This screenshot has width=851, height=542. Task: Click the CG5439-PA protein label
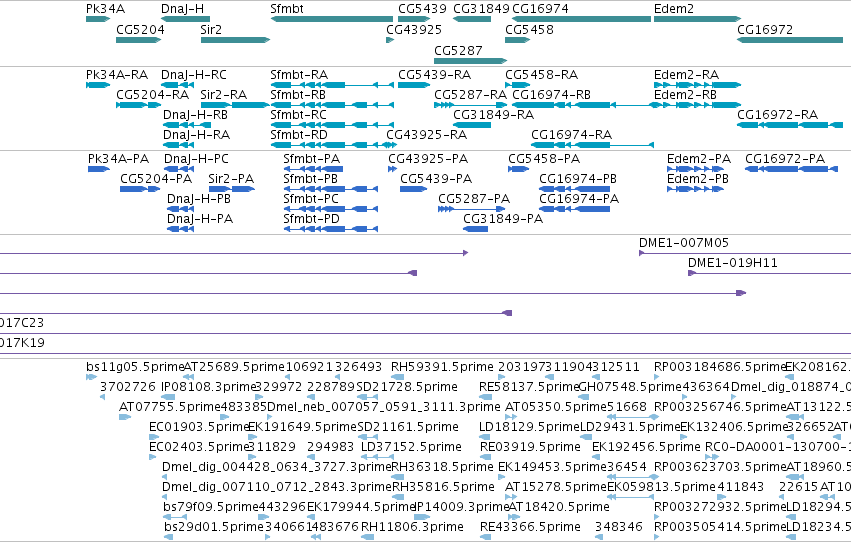pyautogui.click(x=436, y=178)
